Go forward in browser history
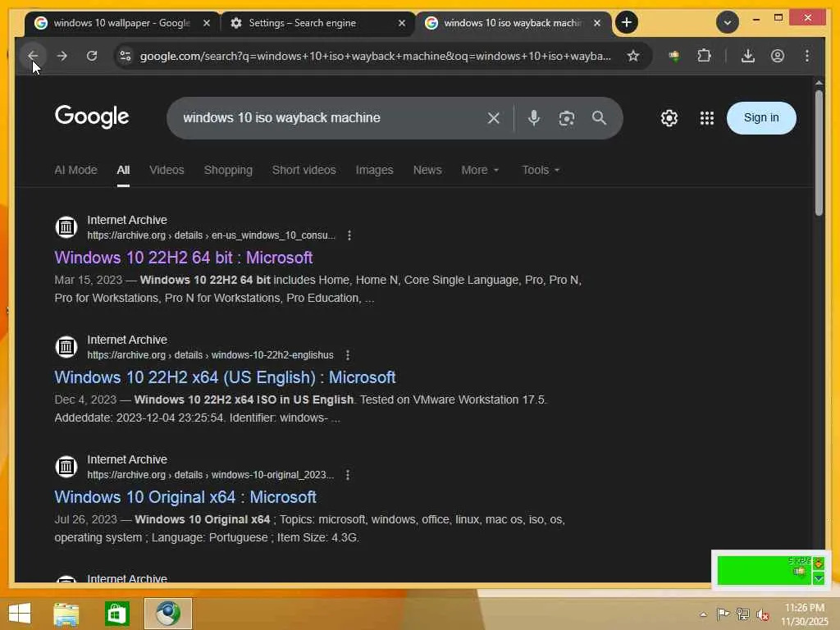This screenshot has width=840, height=630. click(x=62, y=56)
